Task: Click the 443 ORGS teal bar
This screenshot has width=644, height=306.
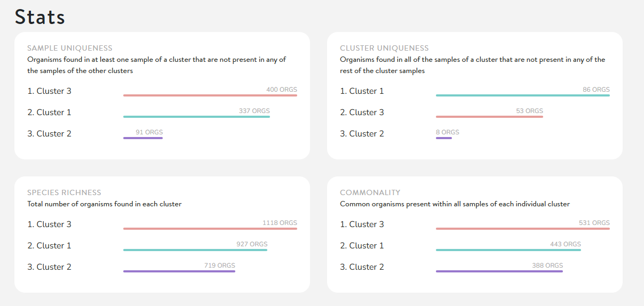Action: pyautogui.click(x=508, y=250)
